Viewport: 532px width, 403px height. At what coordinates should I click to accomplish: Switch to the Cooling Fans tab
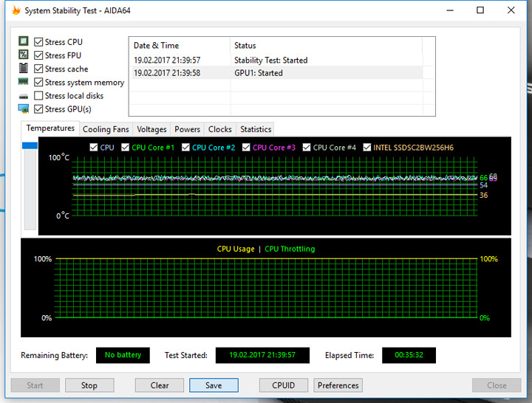pyautogui.click(x=106, y=129)
